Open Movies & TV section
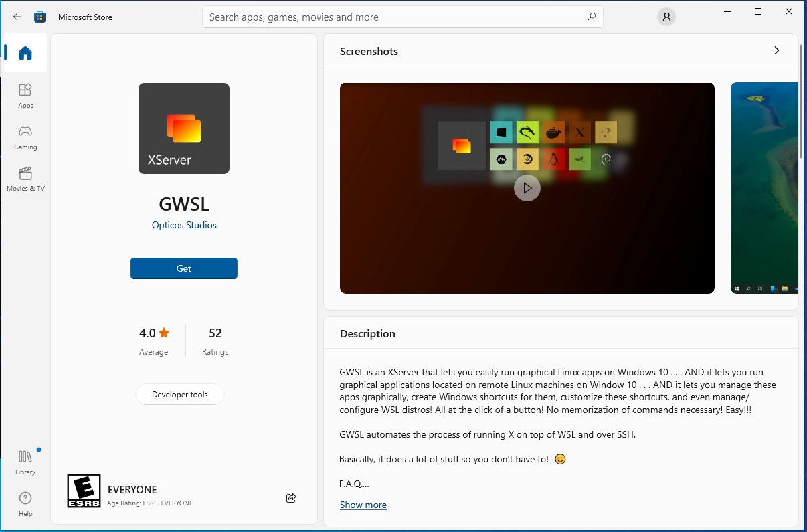The height and width of the screenshot is (532, 807). coord(25,179)
